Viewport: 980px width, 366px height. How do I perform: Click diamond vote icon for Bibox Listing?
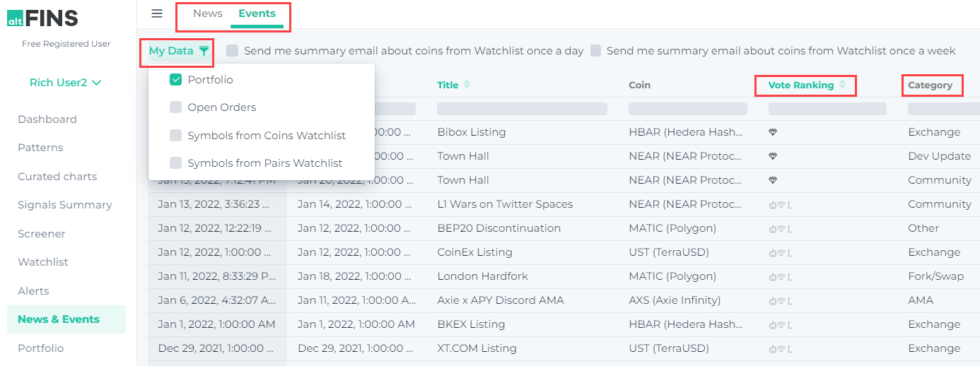(773, 132)
